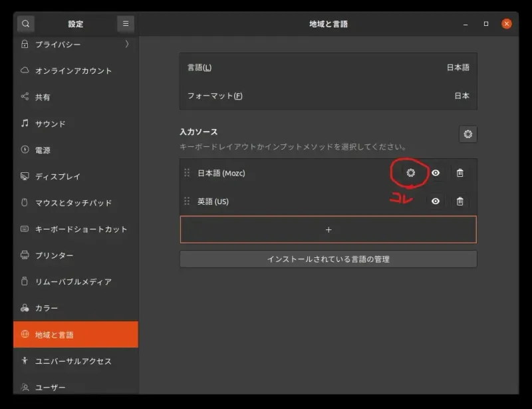Screen dimensions: 532x409
Task: Open the リムーバブルメディア settings page
Action: [x=73, y=281]
